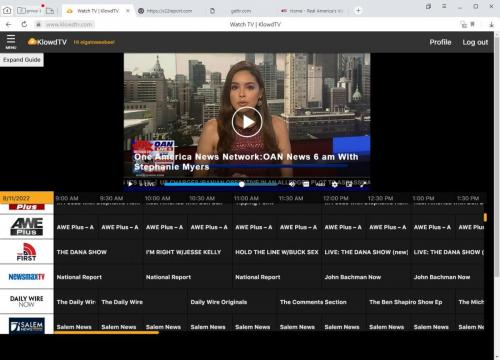Select The Ben Shapiro Show Ep program

tap(411, 302)
